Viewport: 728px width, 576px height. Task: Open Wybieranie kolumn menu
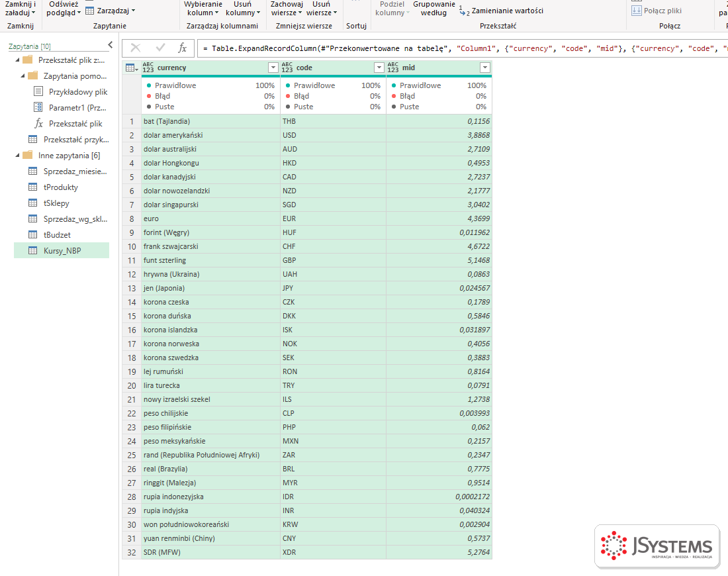pyautogui.click(x=203, y=9)
